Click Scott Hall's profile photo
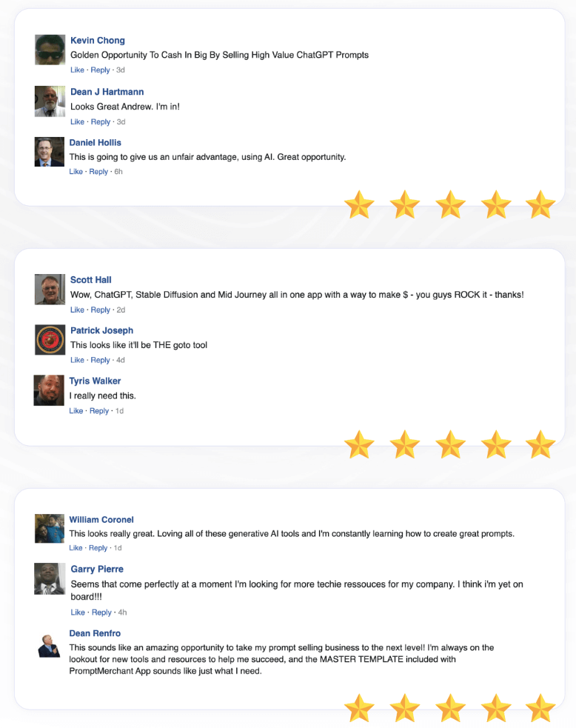Image resolution: width=576 pixels, height=728 pixels. (x=50, y=290)
